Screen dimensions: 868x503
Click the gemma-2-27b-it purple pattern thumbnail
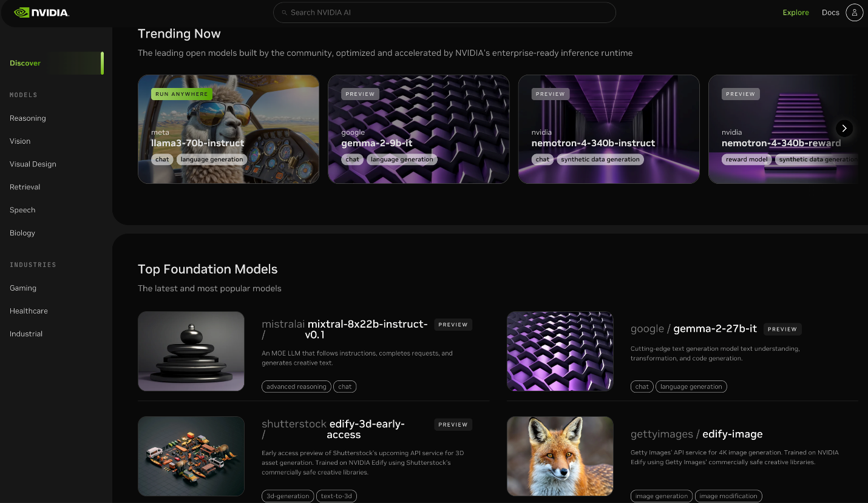pos(560,351)
